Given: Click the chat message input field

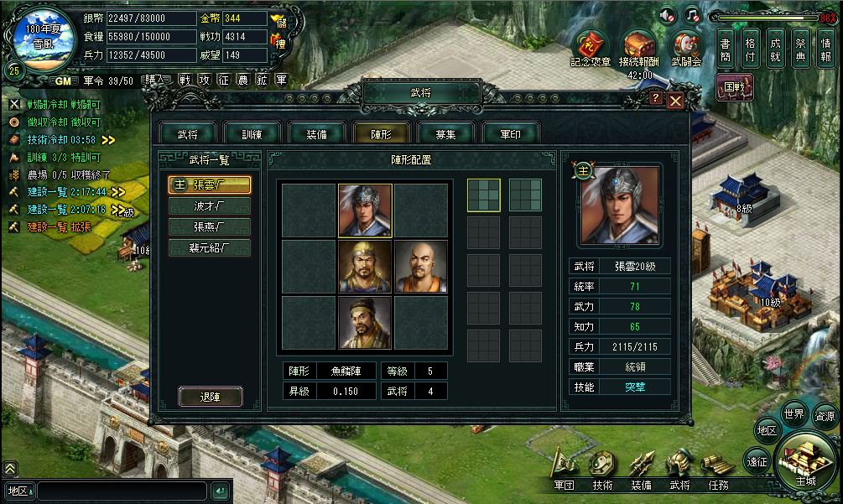Looking at the screenshot, I should [122, 491].
